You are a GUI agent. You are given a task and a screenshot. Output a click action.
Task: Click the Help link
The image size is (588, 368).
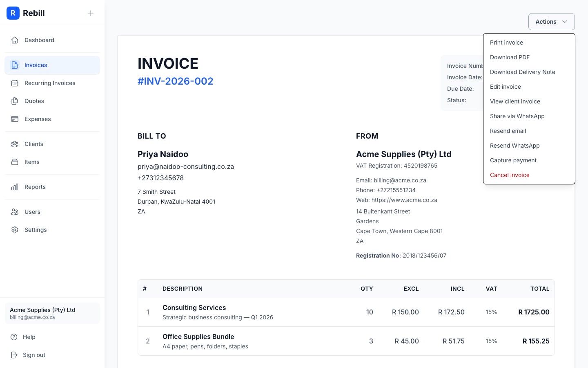(29, 337)
